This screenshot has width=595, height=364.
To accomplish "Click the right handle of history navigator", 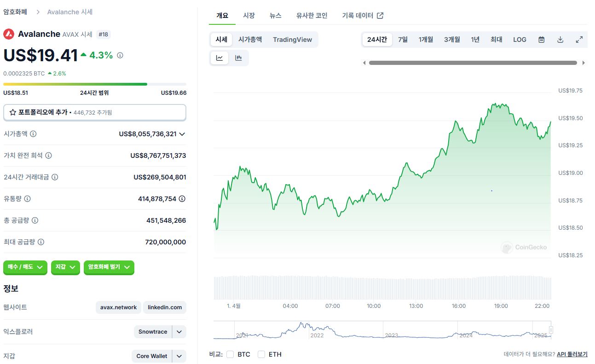I will click(551, 330).
